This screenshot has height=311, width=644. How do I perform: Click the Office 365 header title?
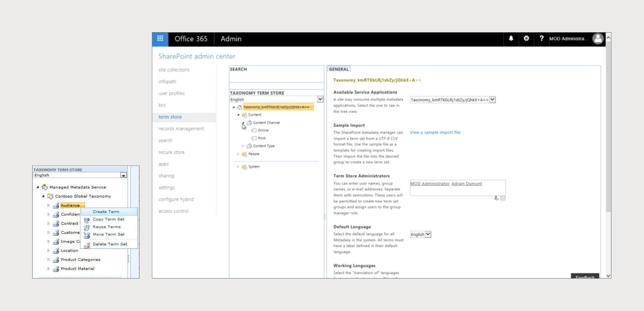click(191, 39)
